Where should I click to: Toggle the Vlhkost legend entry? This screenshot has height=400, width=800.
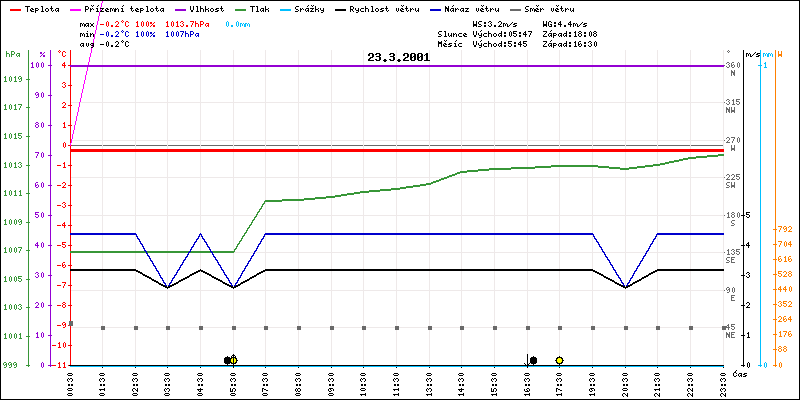coord(198,9)
